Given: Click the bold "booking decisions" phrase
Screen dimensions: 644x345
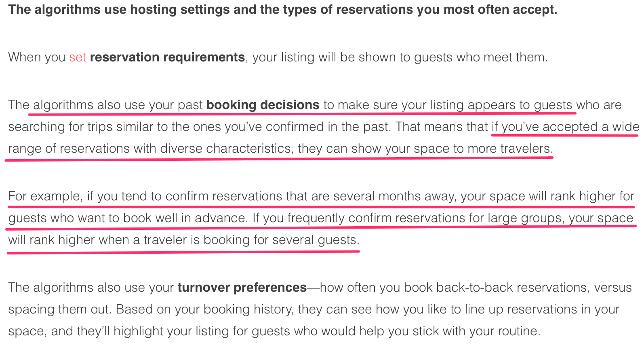Looking at the screenshot, I should click(x=263, y=105).
